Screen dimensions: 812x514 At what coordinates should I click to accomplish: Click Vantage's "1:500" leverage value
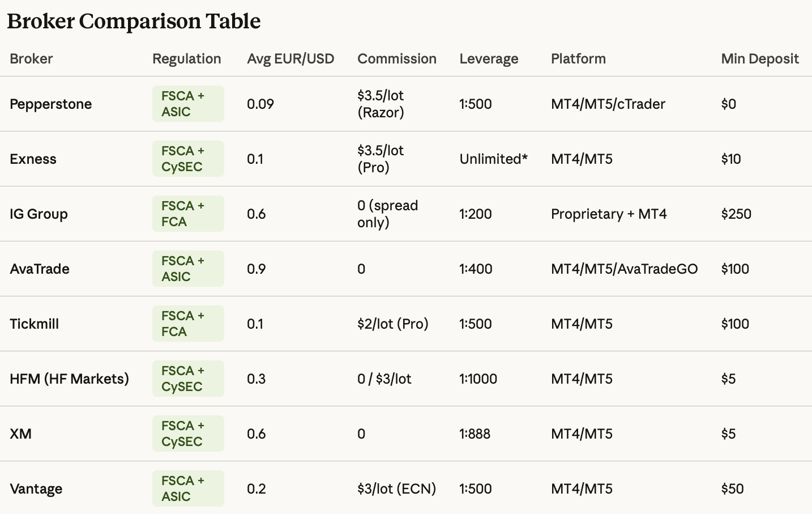[x=476, y=489]
